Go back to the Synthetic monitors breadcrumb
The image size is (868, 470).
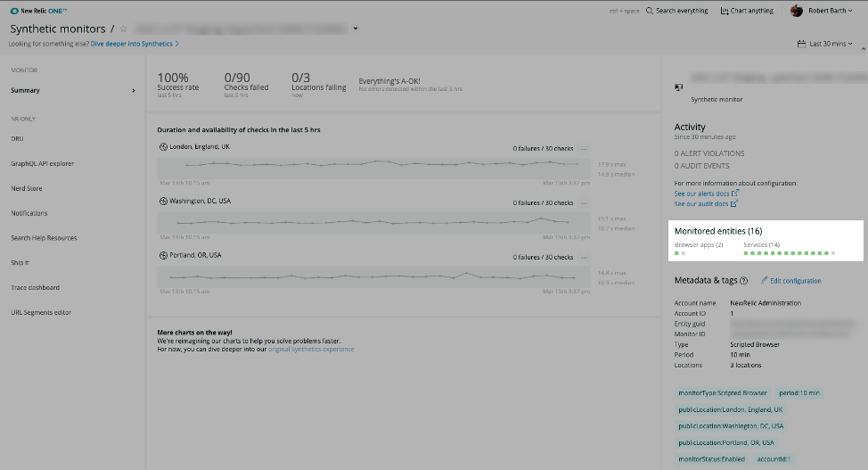[x=58, y=29]
